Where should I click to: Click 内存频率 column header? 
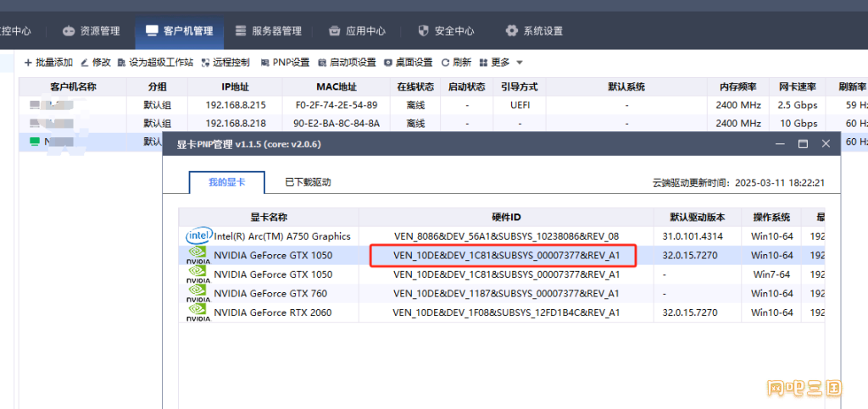738,87
